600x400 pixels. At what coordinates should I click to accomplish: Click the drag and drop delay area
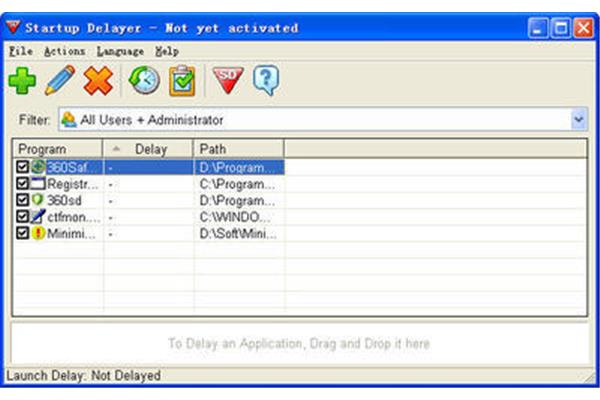point(300,343)
